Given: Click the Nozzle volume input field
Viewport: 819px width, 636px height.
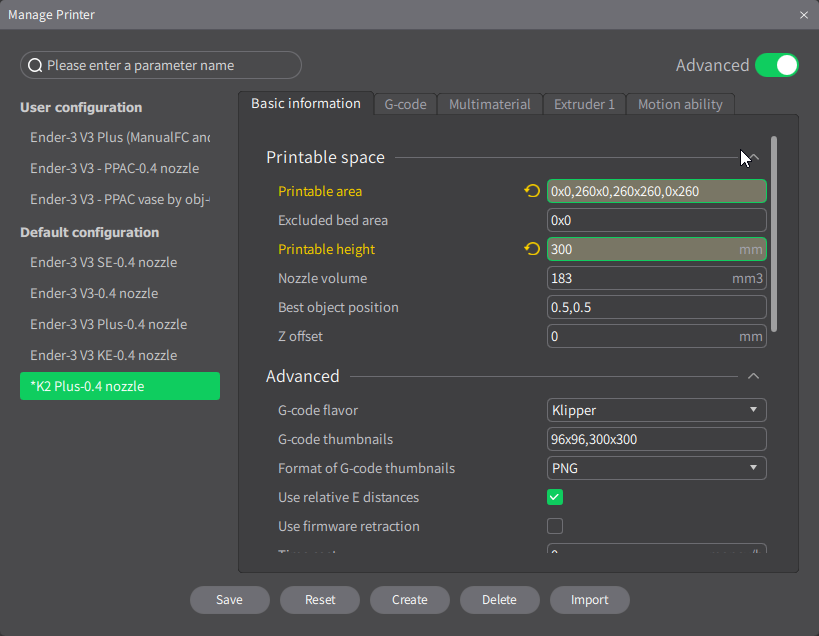Looking at the screenshot, I should [657, 278].
